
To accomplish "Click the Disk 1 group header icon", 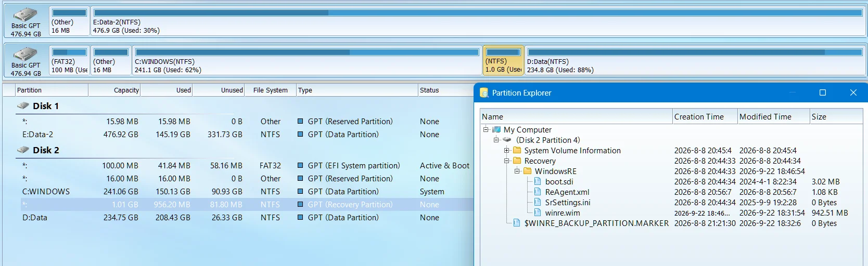I will (x=23, y=105).
